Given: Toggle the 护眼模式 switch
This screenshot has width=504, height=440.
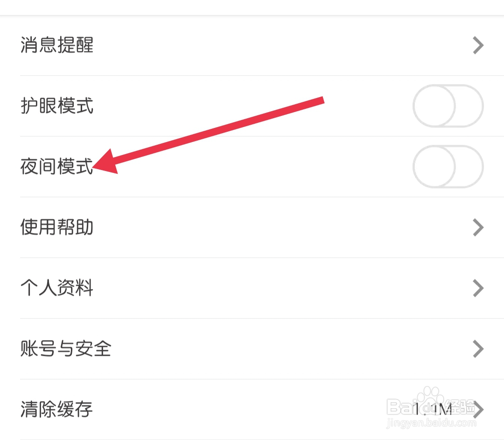Looking at the screenshot, I should pyautogui.click(x=448, y=106).
